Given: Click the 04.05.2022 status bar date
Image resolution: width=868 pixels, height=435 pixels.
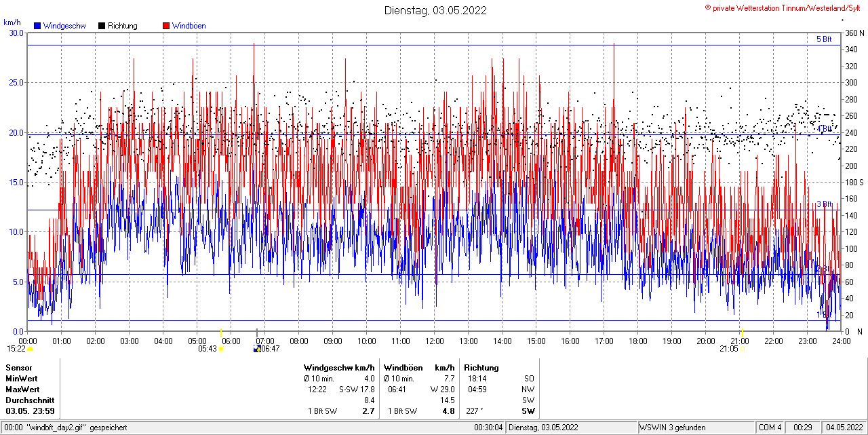Looking at the screenshot, I should 844,428.
